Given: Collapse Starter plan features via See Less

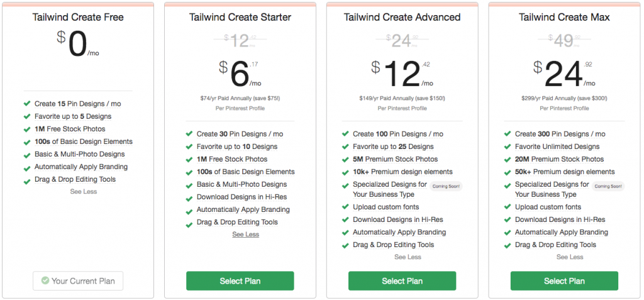Looking at the screenshot, I should coord(246,234).
